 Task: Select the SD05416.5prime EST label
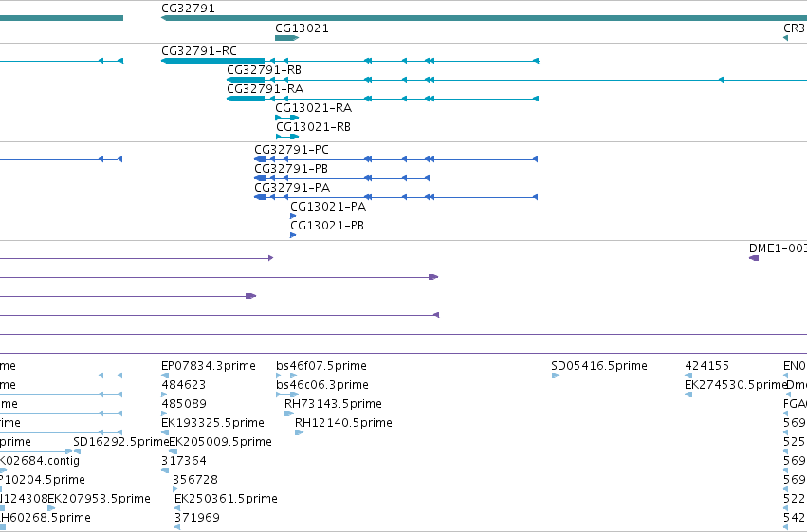coord(599,366)
